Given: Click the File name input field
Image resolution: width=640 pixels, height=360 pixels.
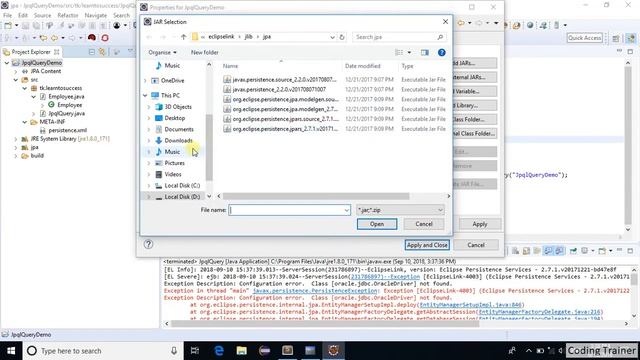Looking at the screenshot, I should 287,210.
